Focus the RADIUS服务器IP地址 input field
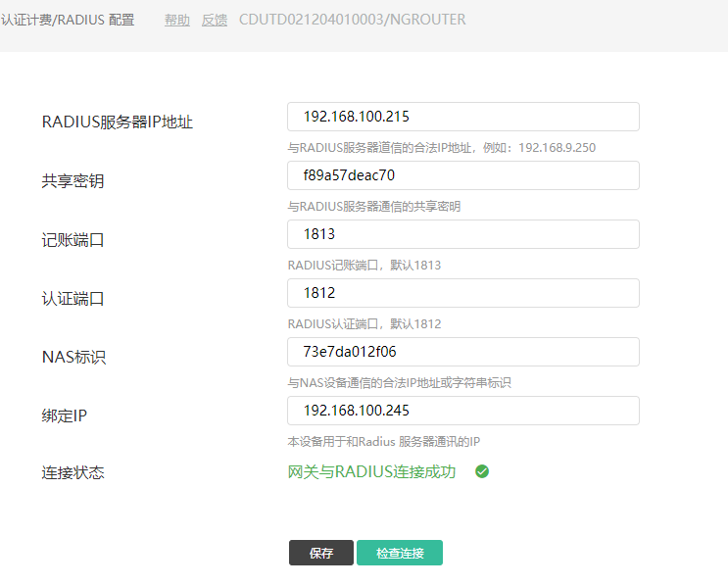Image resolution: width=728 pixels, height=586 pixels. pyautogui.click(x=462, y=117)
